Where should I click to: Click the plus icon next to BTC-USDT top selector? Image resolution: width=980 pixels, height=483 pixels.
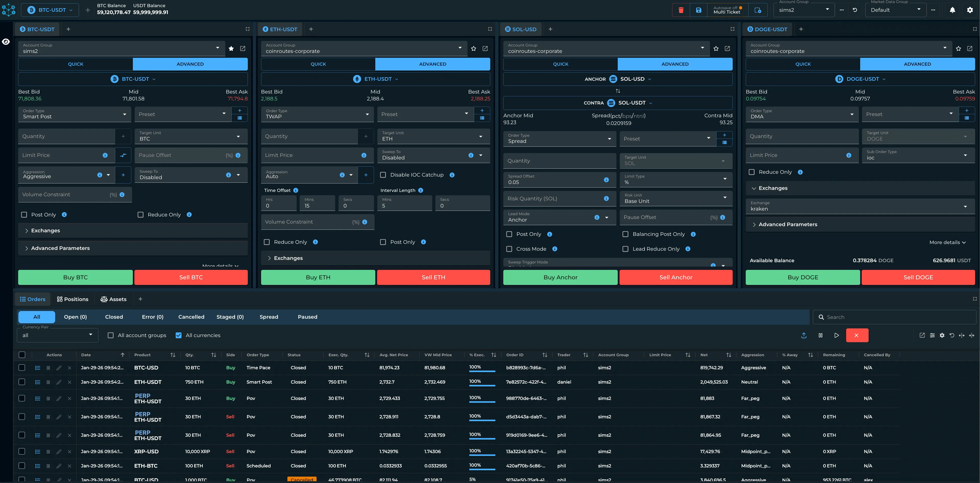pos(88,10)
